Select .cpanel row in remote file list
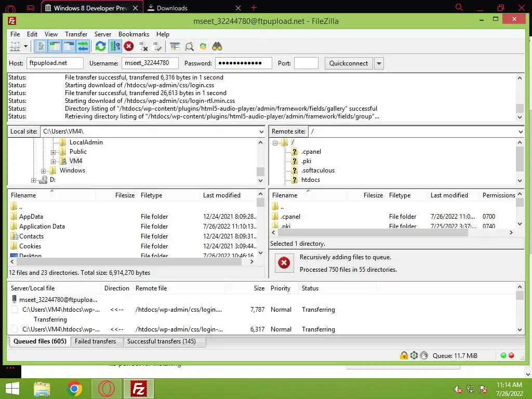The height and width of the screenshot is (399, 532). [393, 217]
